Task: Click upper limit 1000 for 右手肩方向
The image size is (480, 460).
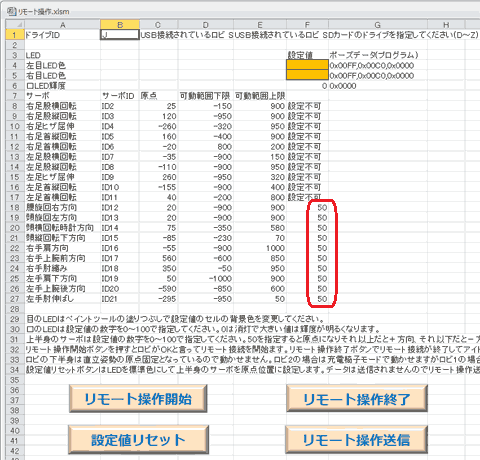Action: point(260,248)
